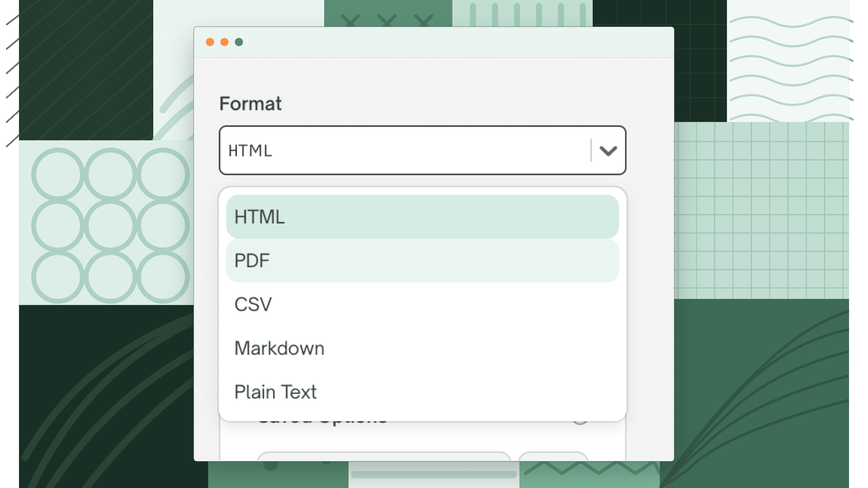This screenshot has width=868, height=488.
Task: Pick Plain Text as the format
Action: click(x=423, y=392)
